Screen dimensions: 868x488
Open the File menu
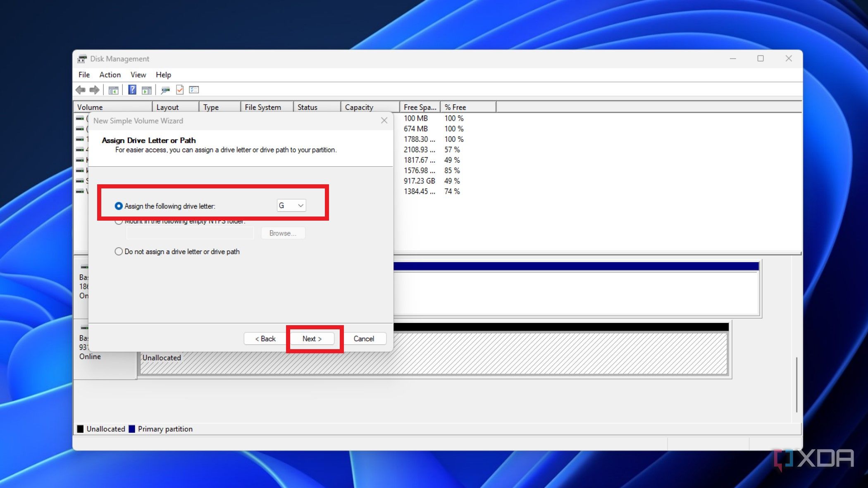point(84,75)
